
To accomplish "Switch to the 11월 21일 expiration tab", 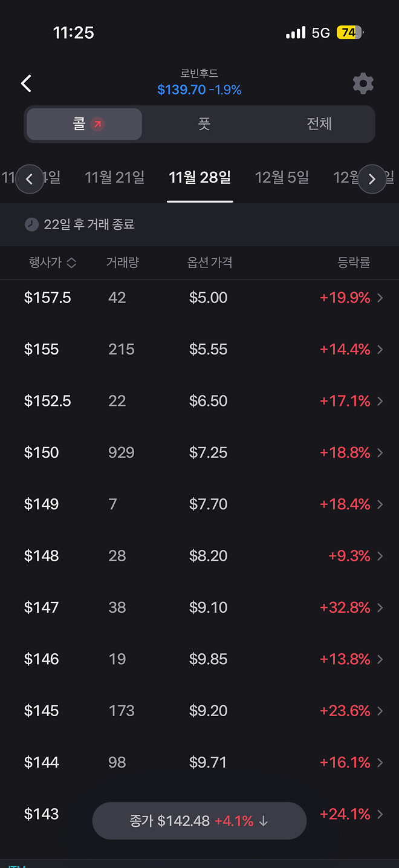I will click(x=114, y=178).
